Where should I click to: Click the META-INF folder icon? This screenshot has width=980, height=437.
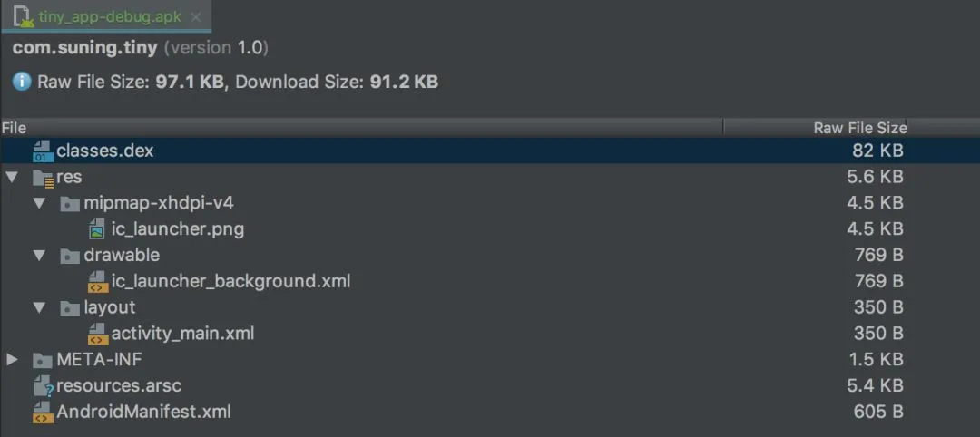[43, 360]
